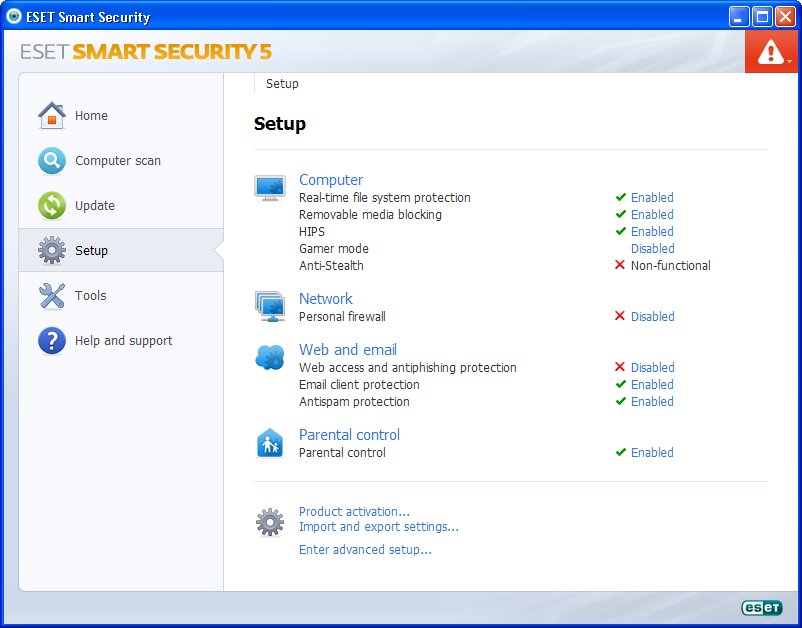Click the Computer monitor section icon
This screenshot has height=628, width=802.
270,188
